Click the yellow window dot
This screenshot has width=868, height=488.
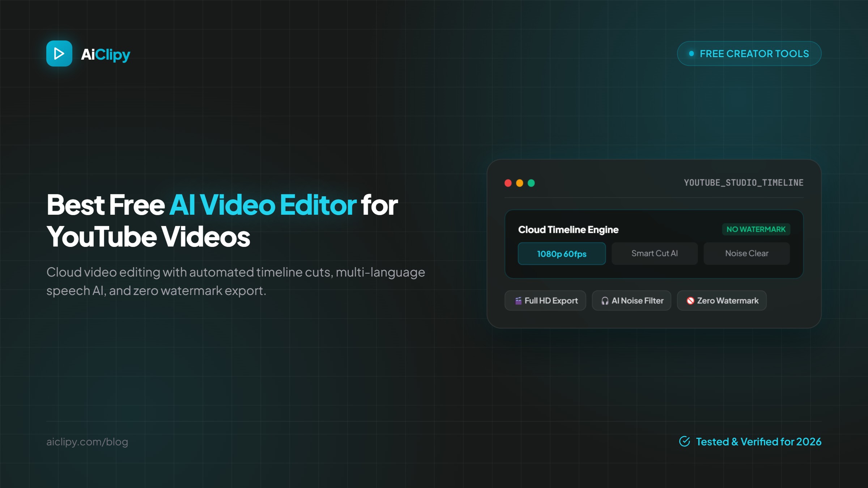(520, 183)
